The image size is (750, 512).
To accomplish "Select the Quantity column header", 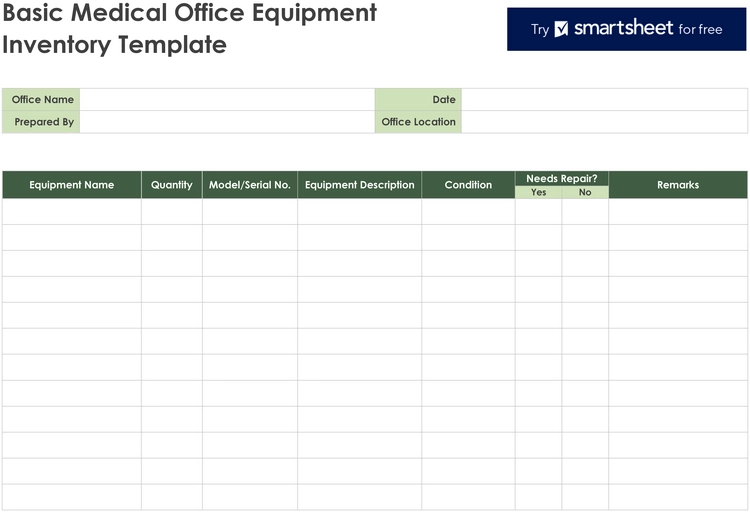I will (x=172, y=185).
